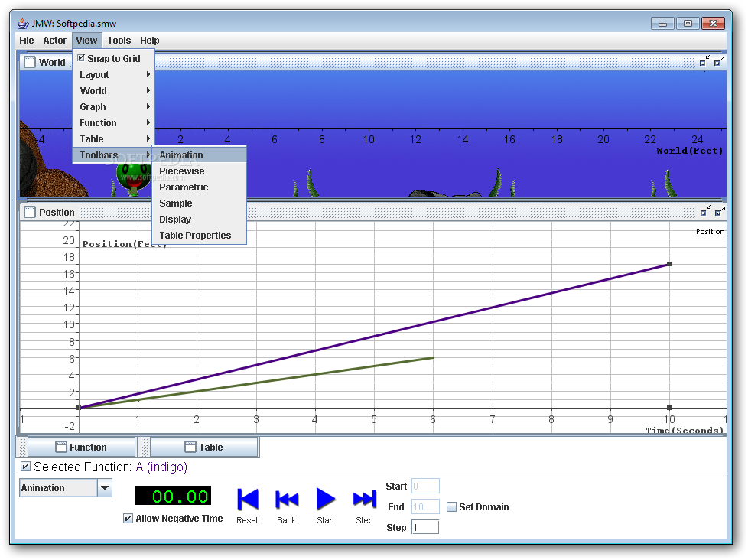The height and width of the screenshot is (560, 748).
Task: Click the Start value field
Action: [425, 486]
